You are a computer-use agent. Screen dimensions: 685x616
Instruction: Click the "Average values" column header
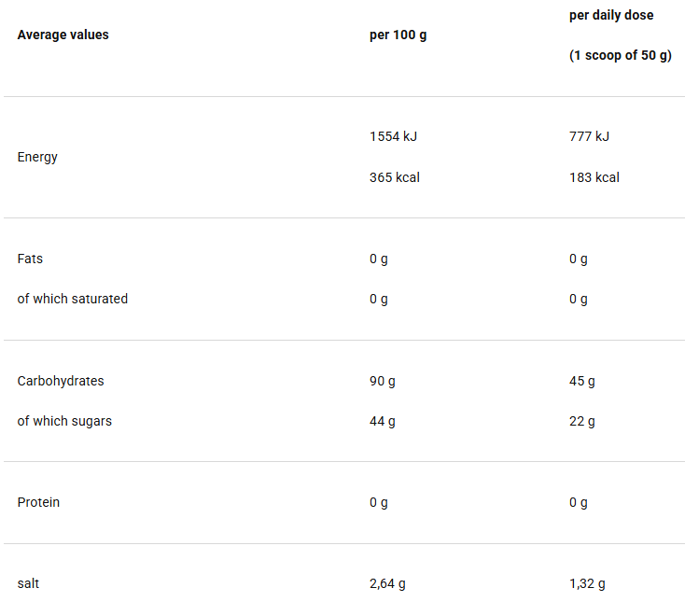click(63, 35)
